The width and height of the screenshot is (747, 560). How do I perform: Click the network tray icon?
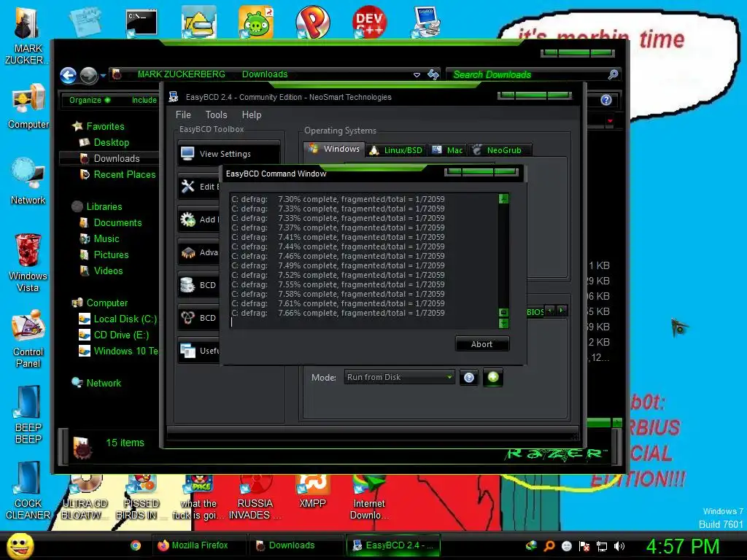[x=602, y=546]
